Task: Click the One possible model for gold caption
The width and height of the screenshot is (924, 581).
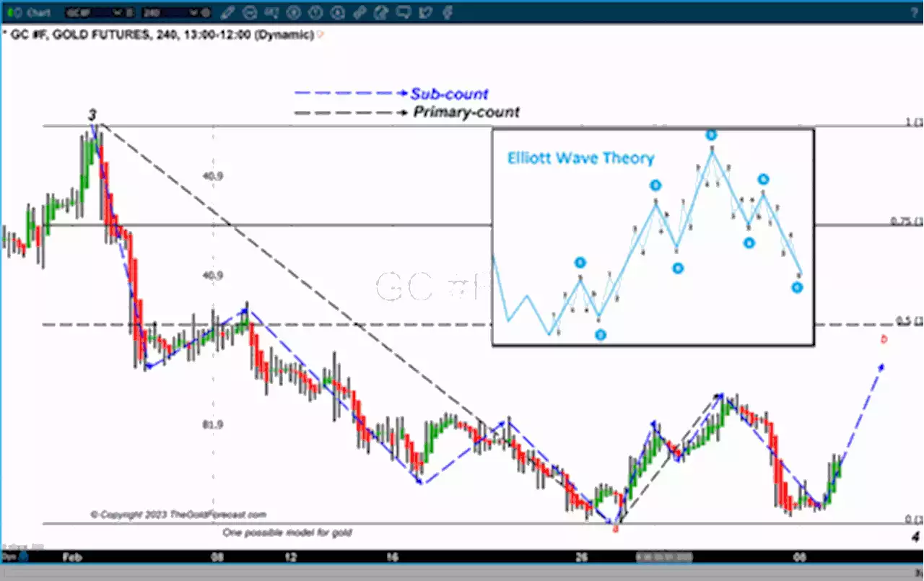Action: pos(287,532)
